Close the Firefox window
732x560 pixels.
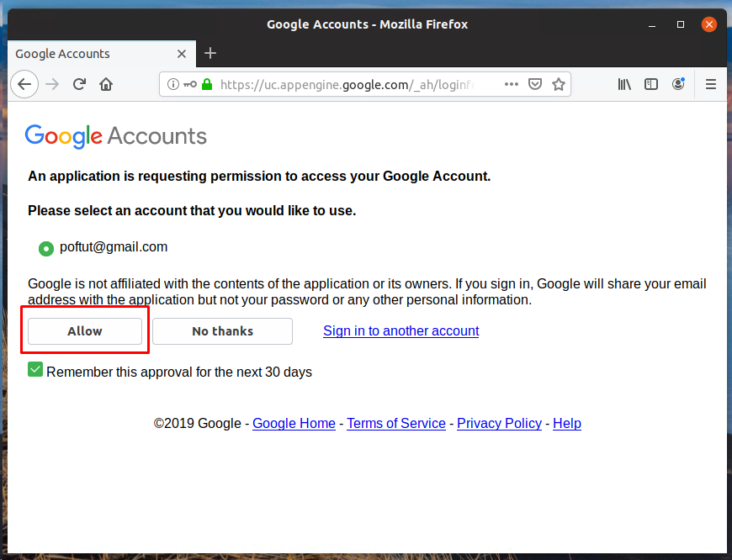point(709,24)
